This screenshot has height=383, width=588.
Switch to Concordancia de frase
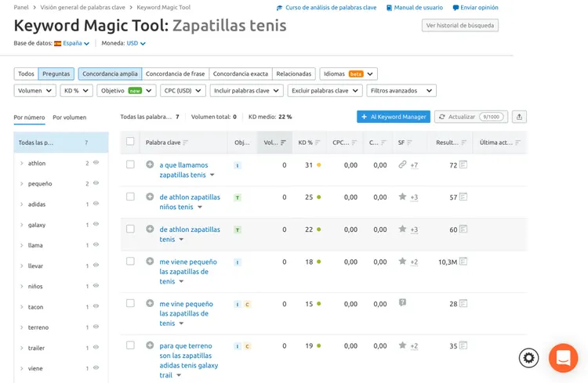[x=175, y=74]
